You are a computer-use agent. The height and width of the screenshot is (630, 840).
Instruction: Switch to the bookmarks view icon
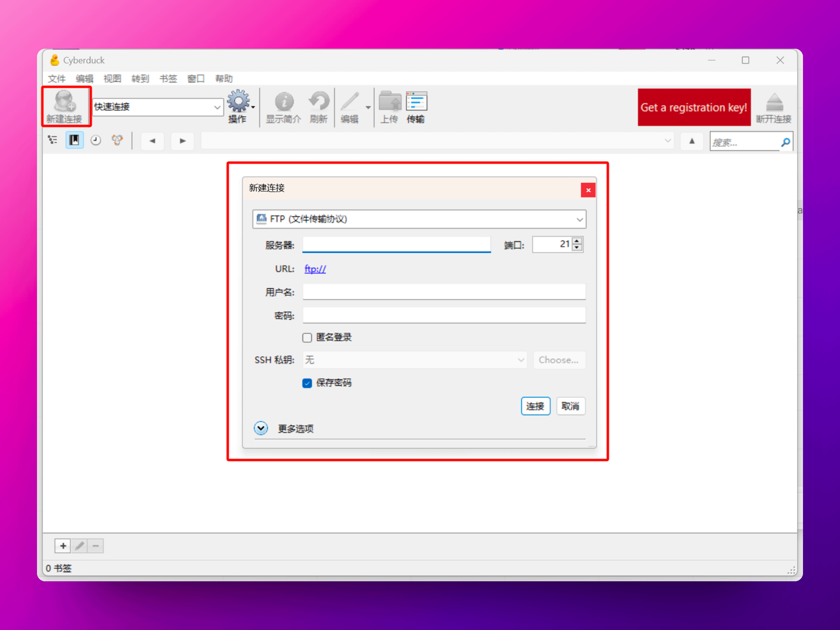point(74,140)
